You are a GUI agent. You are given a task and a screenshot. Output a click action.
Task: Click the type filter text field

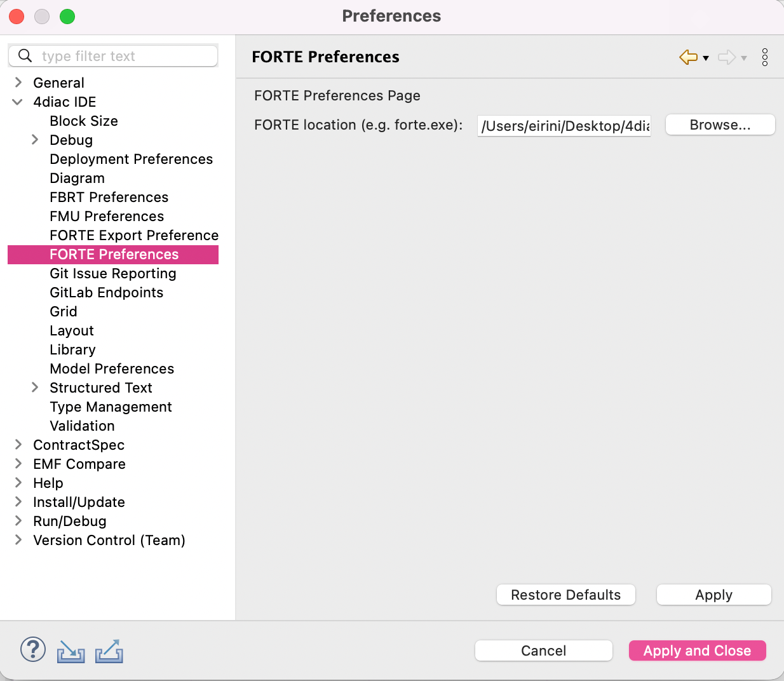(113, 56)
